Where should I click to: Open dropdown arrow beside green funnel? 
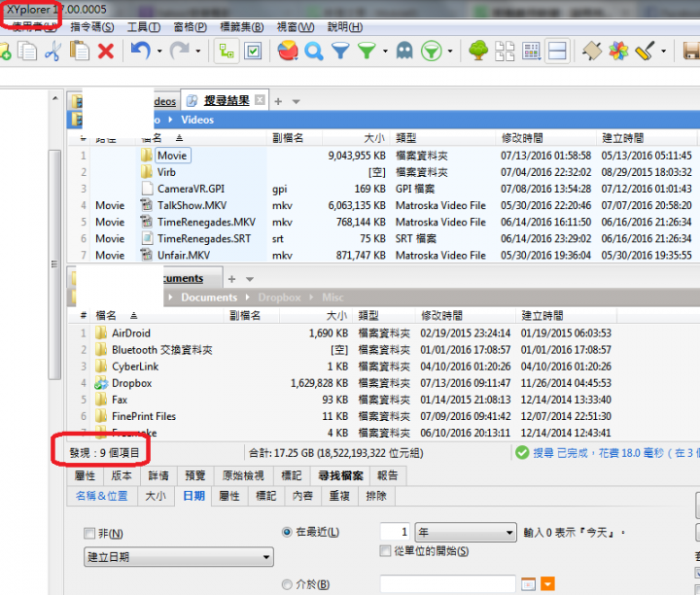(385, 51)
